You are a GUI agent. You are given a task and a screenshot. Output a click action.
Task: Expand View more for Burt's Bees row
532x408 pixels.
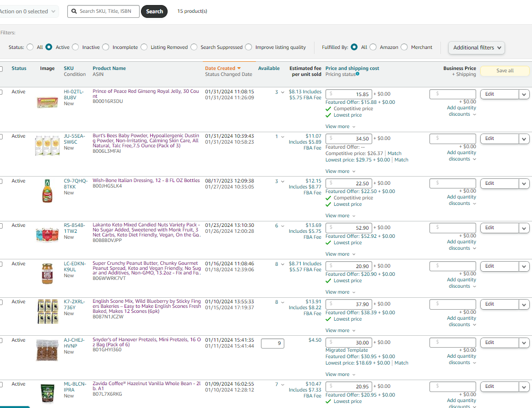point(340,171)
